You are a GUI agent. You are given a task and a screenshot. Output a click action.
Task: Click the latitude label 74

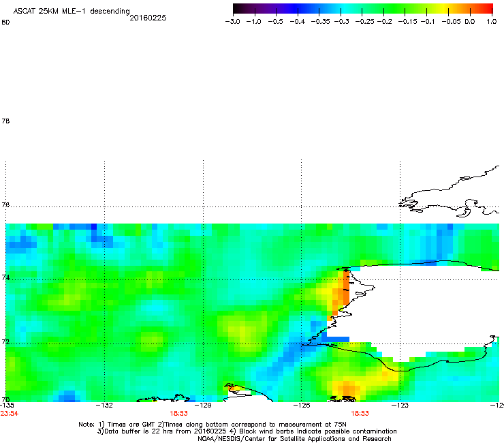[5, 277]
